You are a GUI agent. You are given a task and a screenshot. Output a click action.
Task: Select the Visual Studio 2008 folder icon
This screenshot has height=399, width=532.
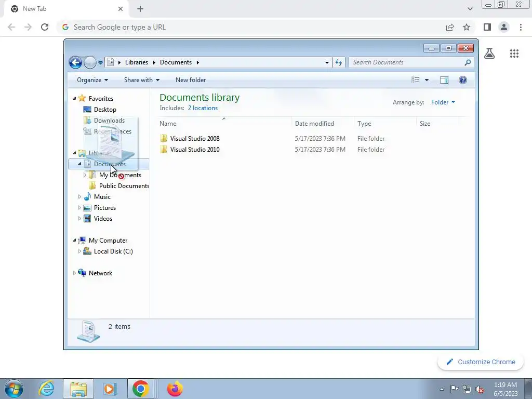point(164,138)
